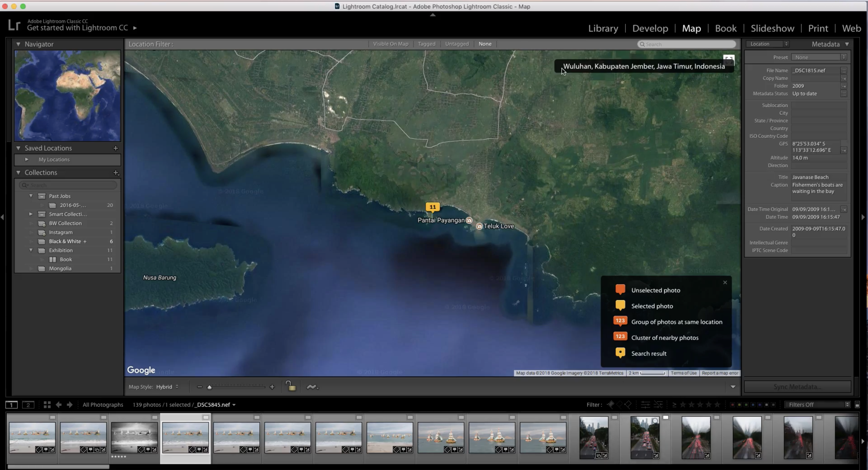Switch to the Book module
This screenshot has height=470, width=868.
click(726, 28)
